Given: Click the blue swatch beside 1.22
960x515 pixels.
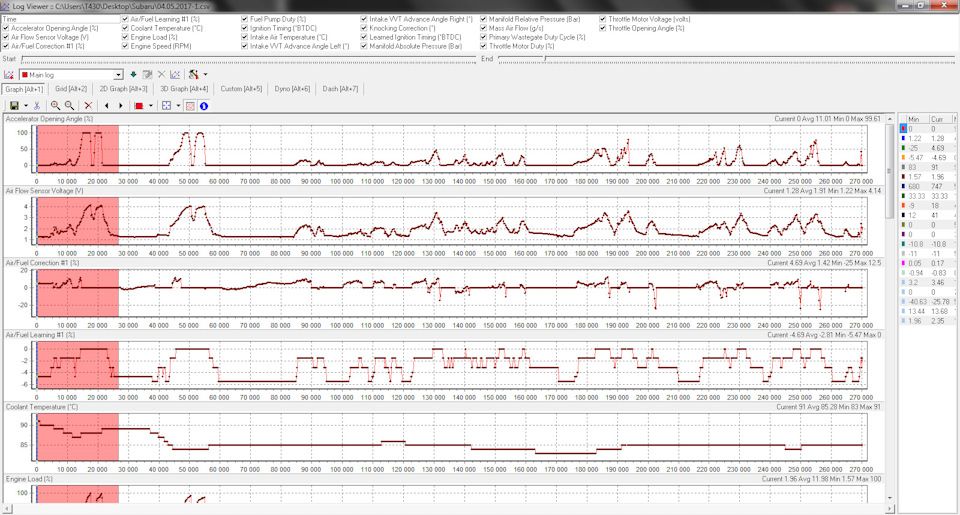Looking at the screenshot, I should pos(902,138).
